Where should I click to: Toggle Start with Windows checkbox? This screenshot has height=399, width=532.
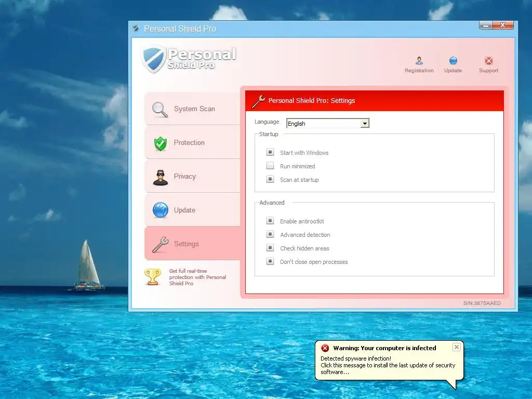(x=270, y=152)
